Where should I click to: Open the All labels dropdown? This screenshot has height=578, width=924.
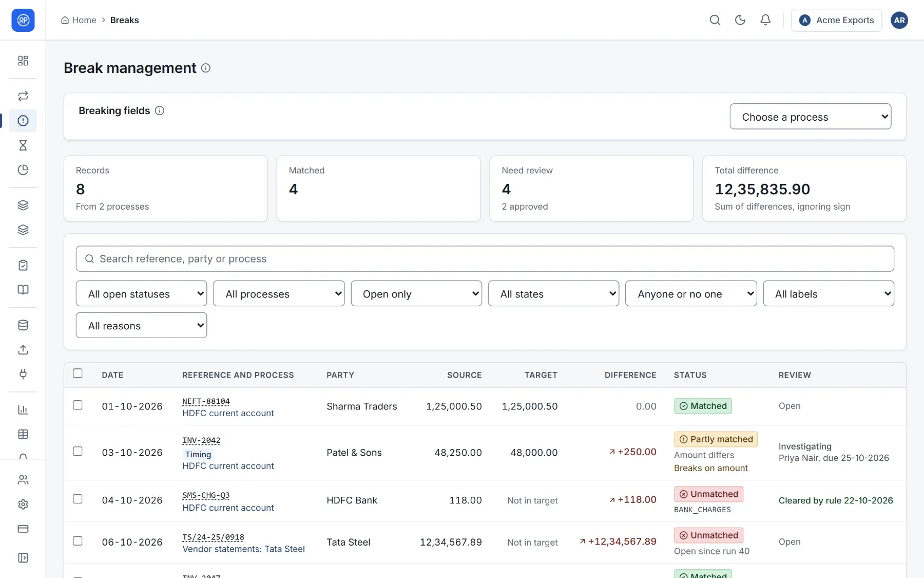(x=829, y=293)
